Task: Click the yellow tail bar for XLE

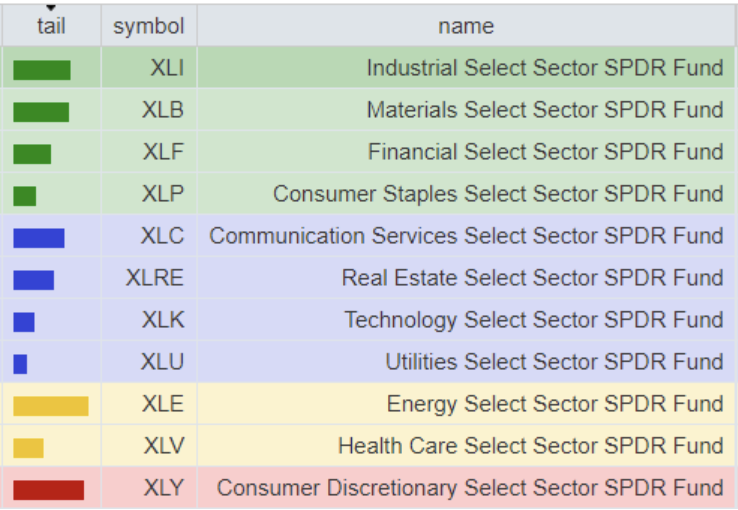Action: (51, 405)
